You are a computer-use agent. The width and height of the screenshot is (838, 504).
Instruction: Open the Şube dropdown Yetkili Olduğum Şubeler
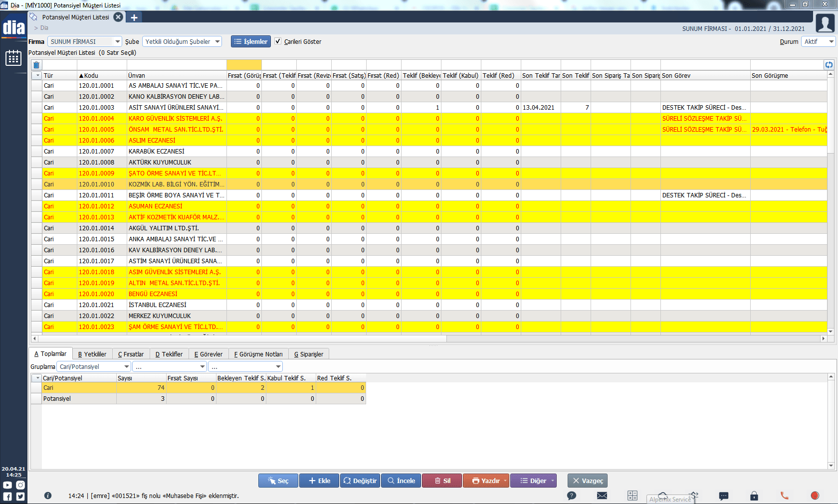coord(182,42)
